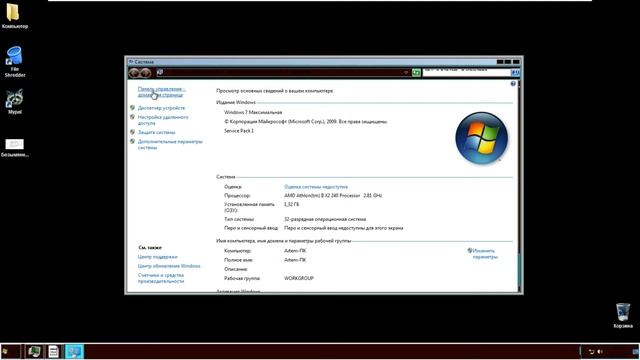
Task: Click the Show desktop corner button
Action: click(x=636, y=351)
